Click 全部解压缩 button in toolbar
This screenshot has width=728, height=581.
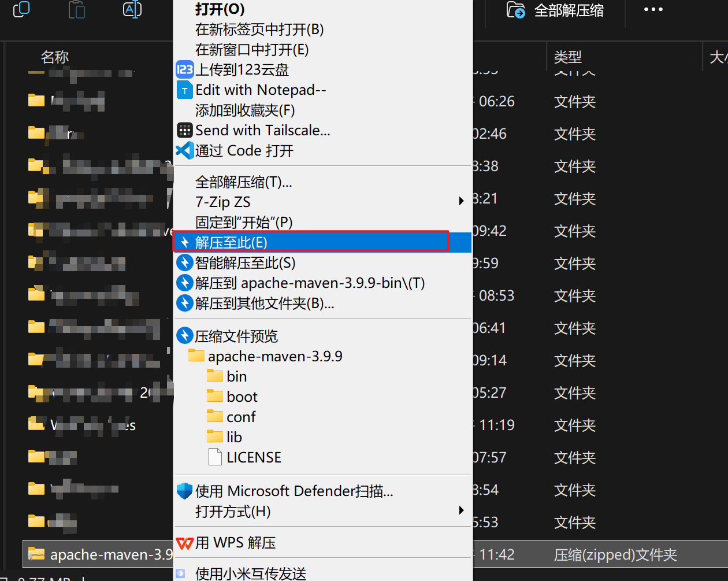tap(556, 10)
